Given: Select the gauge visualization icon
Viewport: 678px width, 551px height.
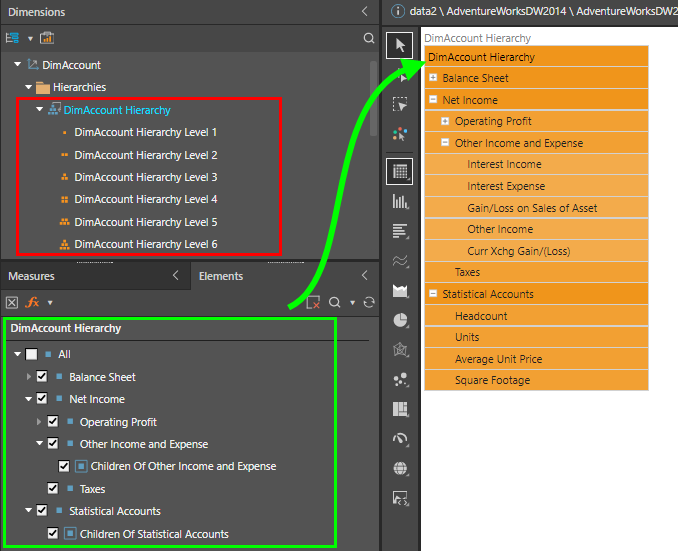Looking at the screenshot, I should click(400, 439).
